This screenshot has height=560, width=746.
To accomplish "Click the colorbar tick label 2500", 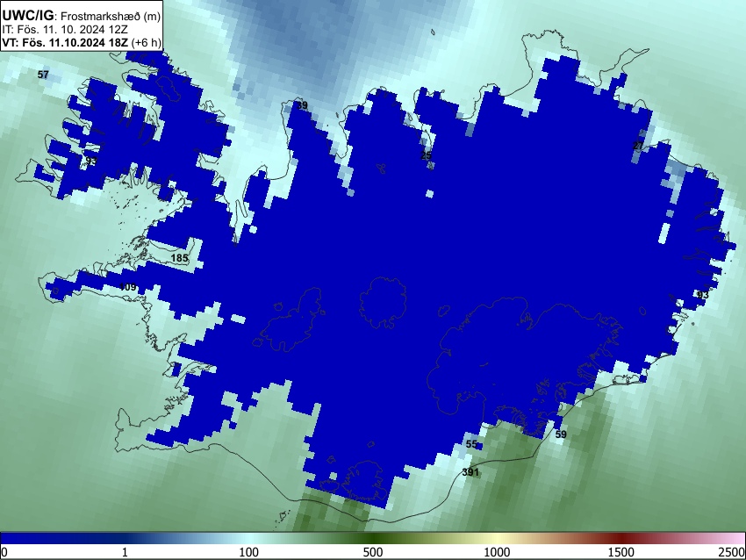I will point(733,552).
